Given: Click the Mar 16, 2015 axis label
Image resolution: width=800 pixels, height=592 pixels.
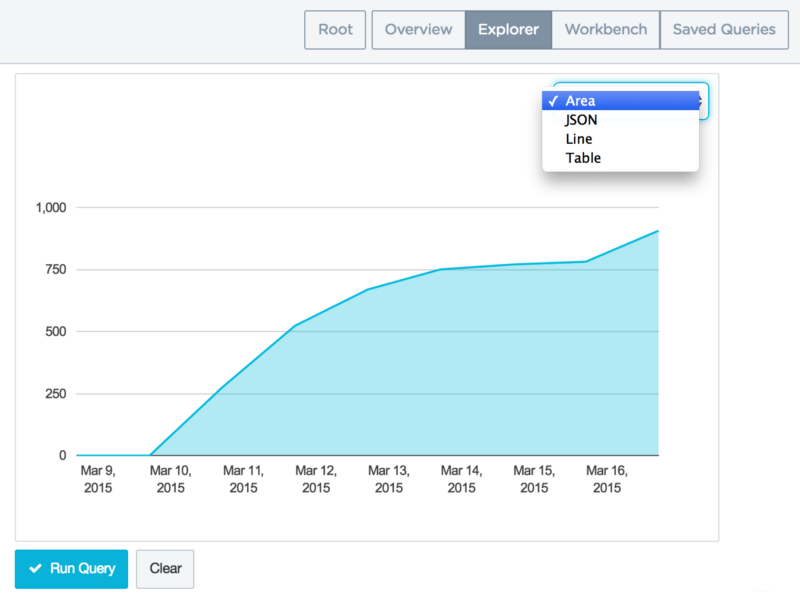Looking at the screenshot, I should 607,479.
